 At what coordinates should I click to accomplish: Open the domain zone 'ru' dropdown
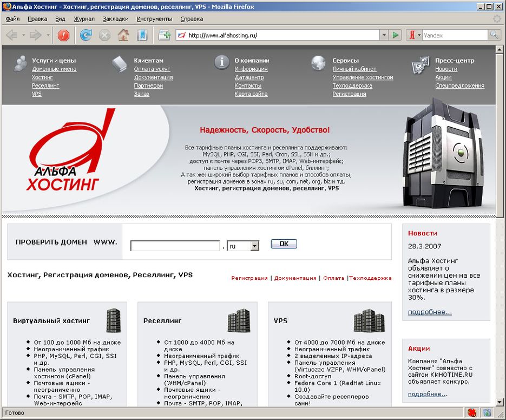tap(243, 246)
